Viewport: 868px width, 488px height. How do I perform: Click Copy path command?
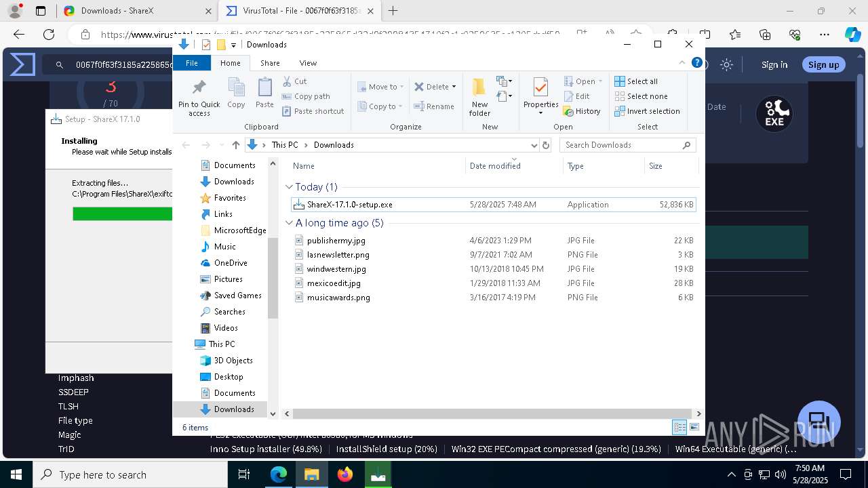click(306, 96)
